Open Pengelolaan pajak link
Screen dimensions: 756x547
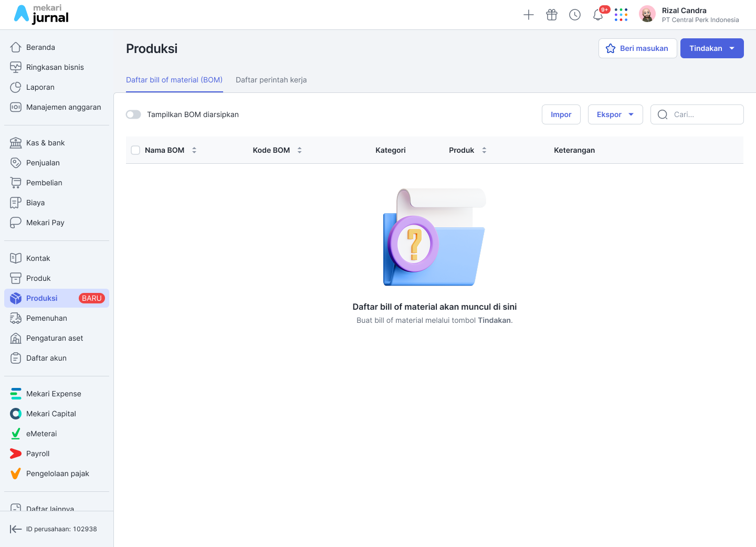tap(57, 474)
